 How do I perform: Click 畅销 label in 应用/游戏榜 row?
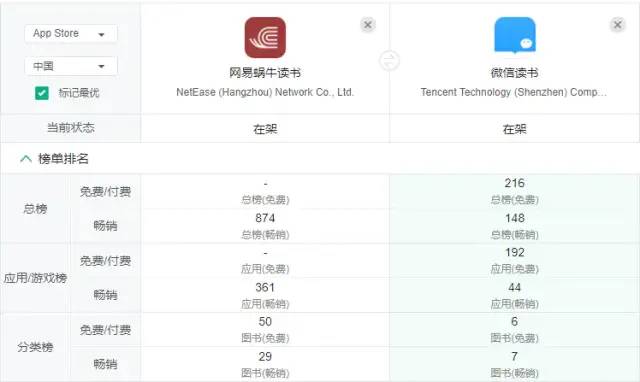click(105, 295)
